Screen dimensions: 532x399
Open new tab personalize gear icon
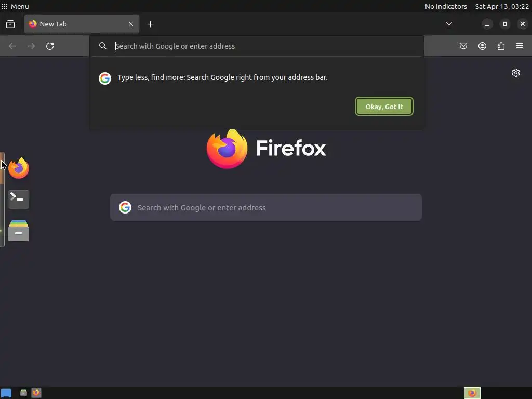[516, 73]
